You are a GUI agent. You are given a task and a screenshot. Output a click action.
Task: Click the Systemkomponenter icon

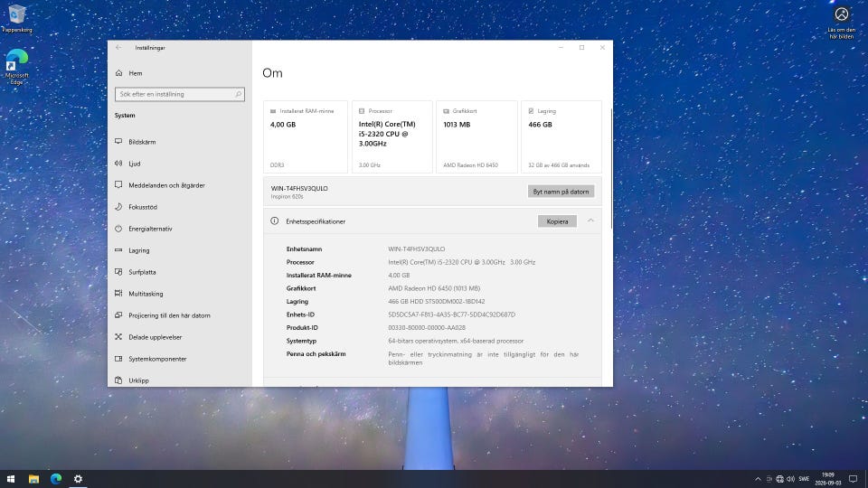pyautogui.click(x=118, y=359)
